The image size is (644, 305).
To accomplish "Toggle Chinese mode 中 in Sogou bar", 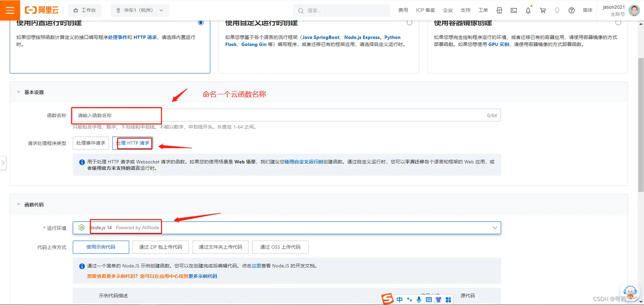I will click(x=399, y=299).
